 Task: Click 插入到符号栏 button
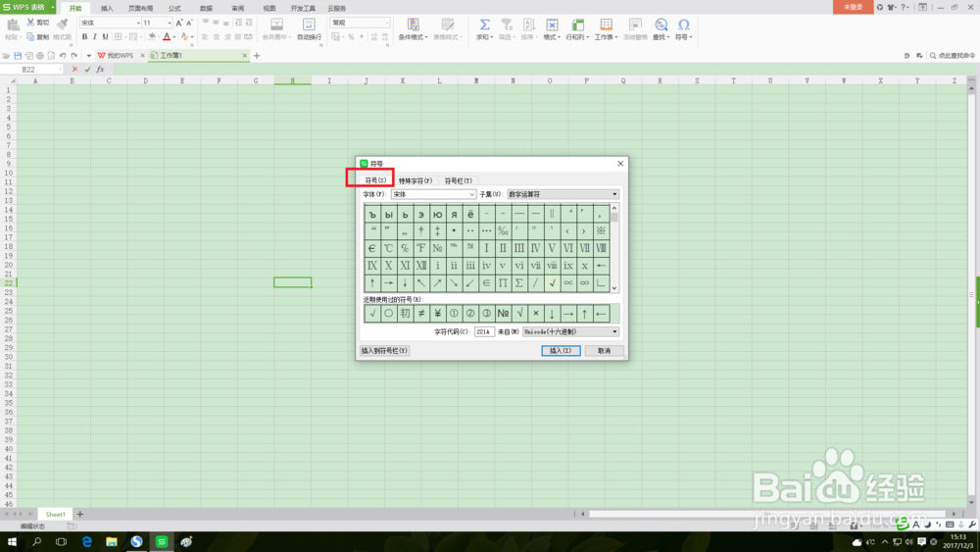384,351
